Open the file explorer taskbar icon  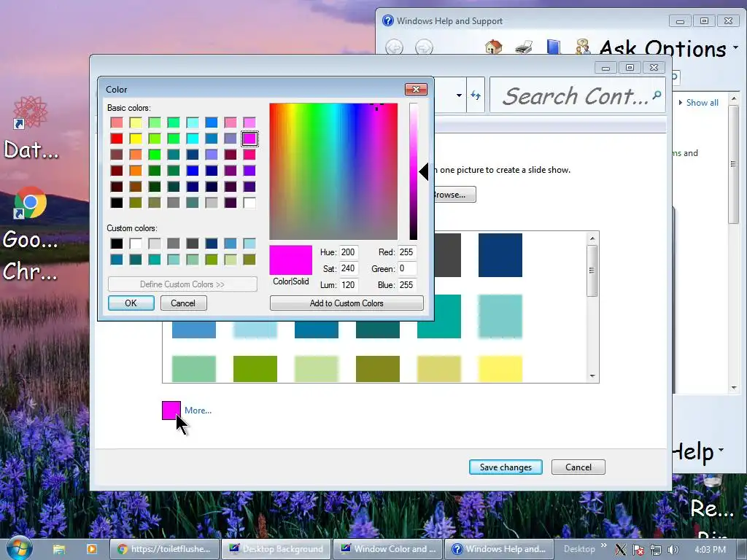pyautogui.click(x=59, y=549)
